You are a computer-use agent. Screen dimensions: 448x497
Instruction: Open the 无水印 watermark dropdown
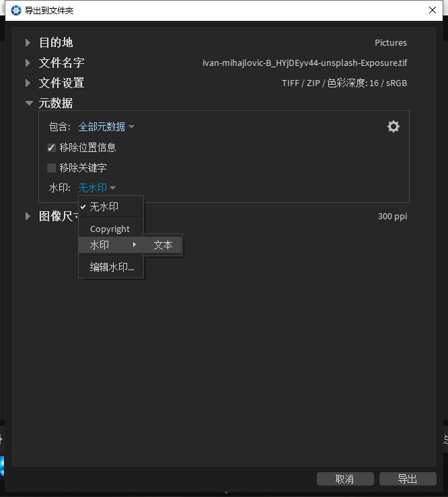[97, 188]
